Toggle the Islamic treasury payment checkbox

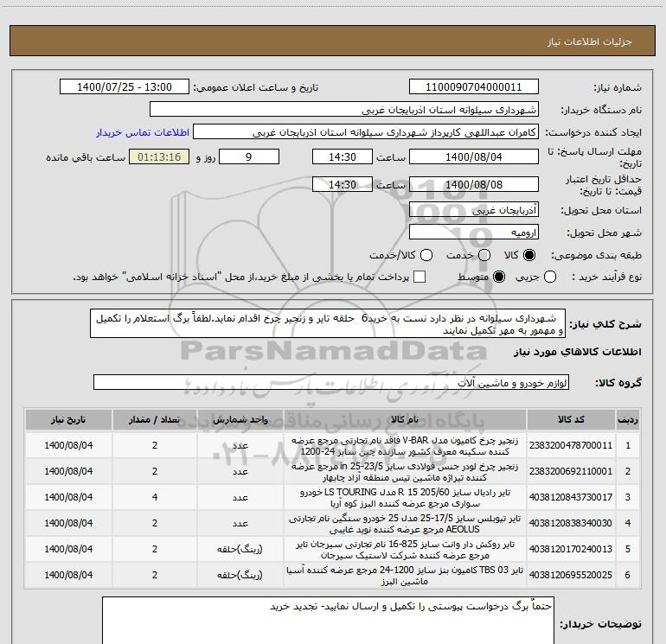pos(419,277)
